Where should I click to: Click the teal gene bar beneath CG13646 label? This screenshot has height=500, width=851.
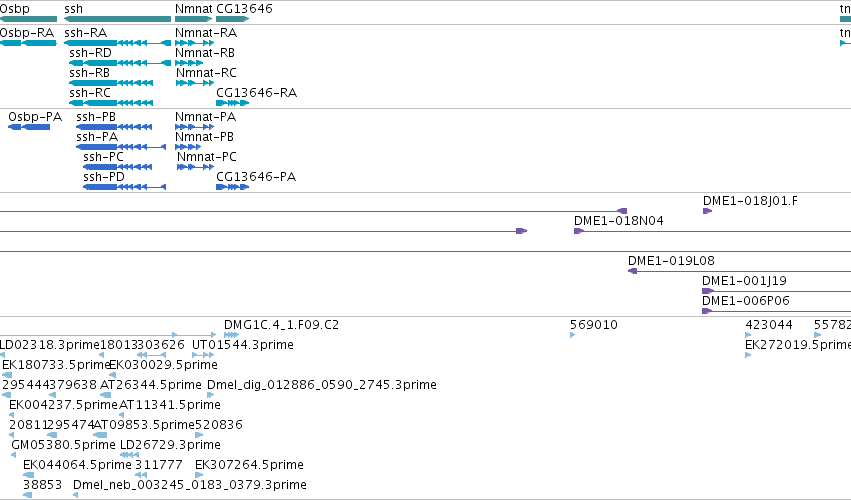click(x=232, y=19)
